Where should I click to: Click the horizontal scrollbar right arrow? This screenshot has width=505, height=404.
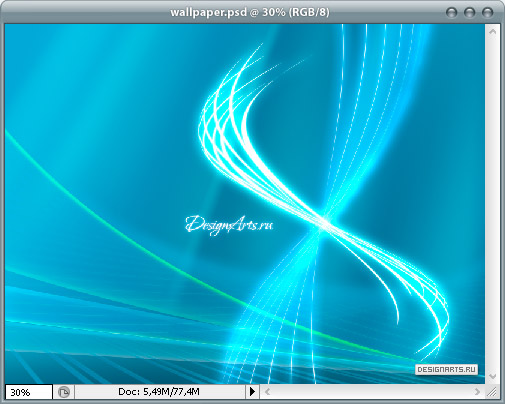(477, 392)
